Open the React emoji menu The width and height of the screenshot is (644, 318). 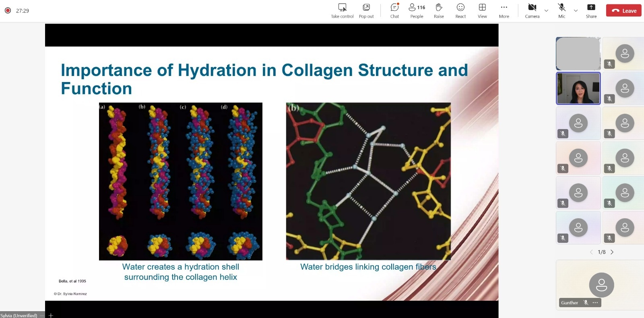[460, 11]
